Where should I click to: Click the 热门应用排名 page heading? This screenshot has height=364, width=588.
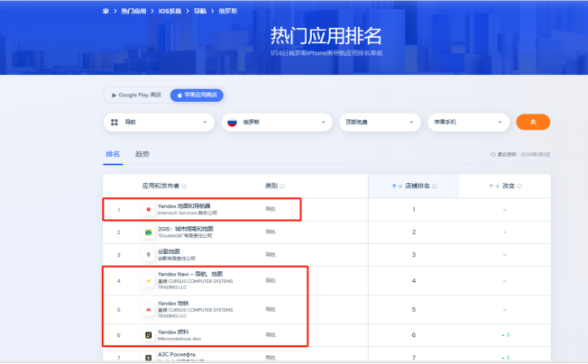click(326, 36)
